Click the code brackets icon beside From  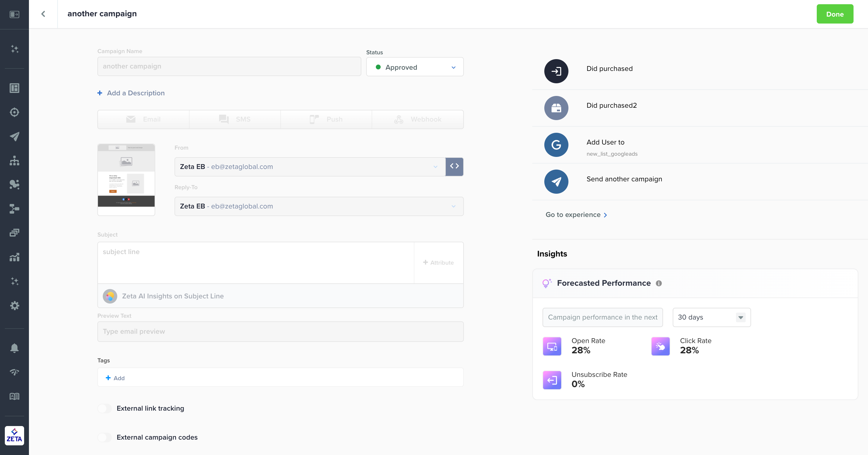click(x=454, y=166)
